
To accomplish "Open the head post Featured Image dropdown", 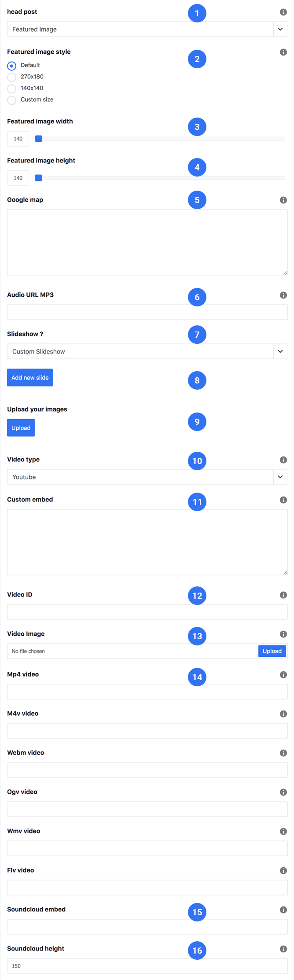I will pos(147,29).
